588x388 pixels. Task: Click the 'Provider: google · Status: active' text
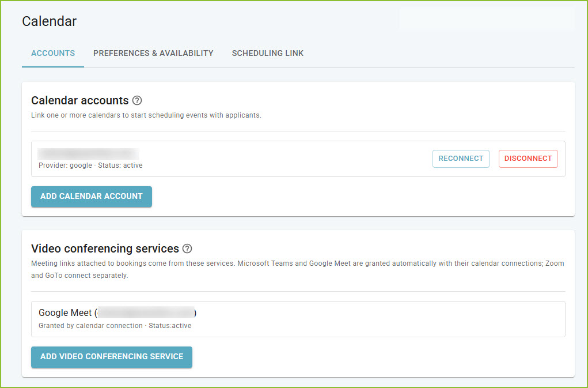[90, 165]
